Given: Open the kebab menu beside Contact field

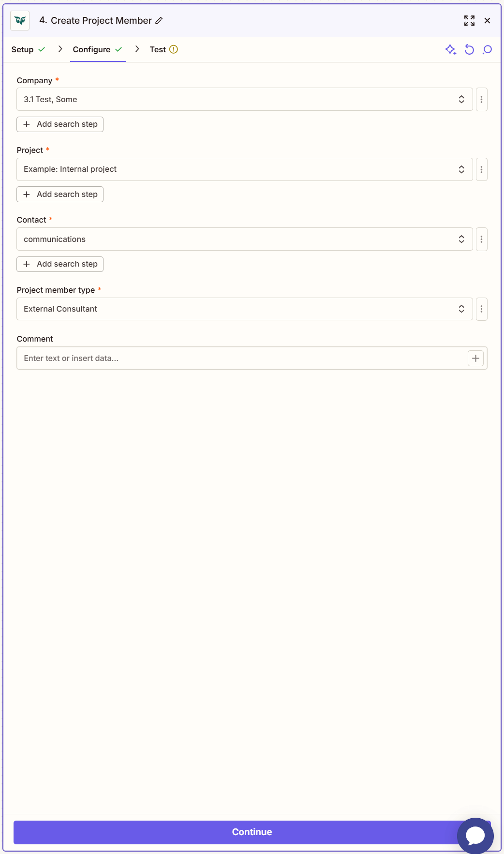Looking at the screenshot, I should (481, 239).
